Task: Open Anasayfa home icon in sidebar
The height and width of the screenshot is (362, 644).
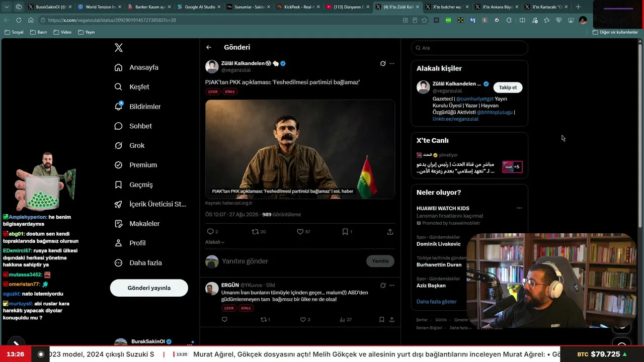Action: pyautogui.click(x=118, y=67)
